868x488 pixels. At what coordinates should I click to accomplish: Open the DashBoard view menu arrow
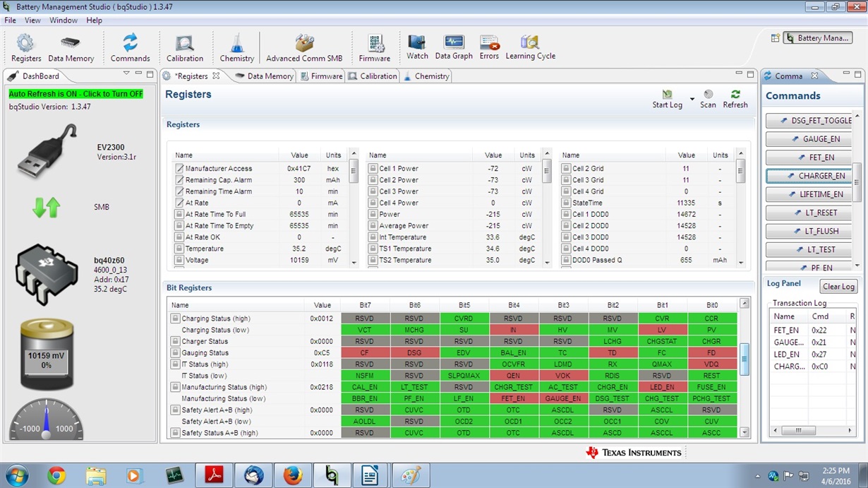coord(126,73)
